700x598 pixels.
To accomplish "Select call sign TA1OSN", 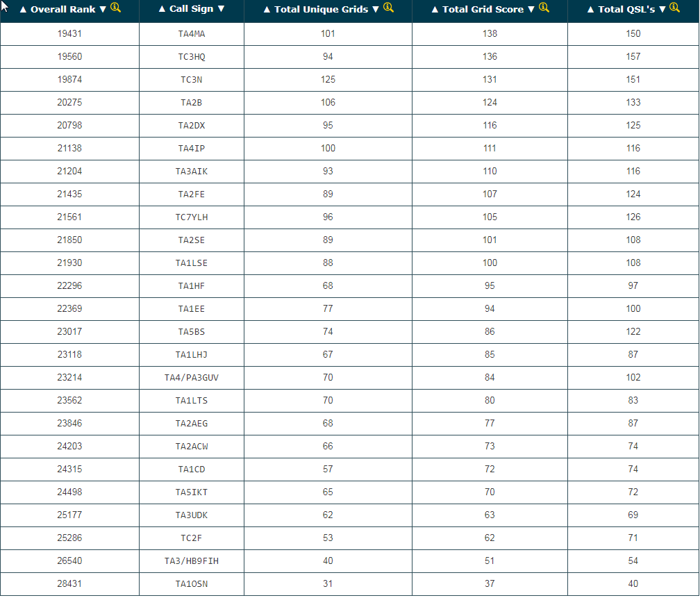I will point(192,584).
